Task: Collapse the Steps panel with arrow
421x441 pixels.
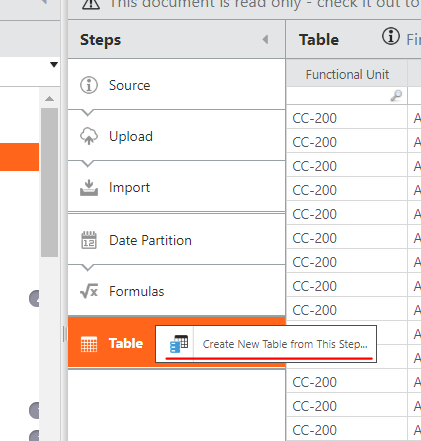Action: click(265, 40)
